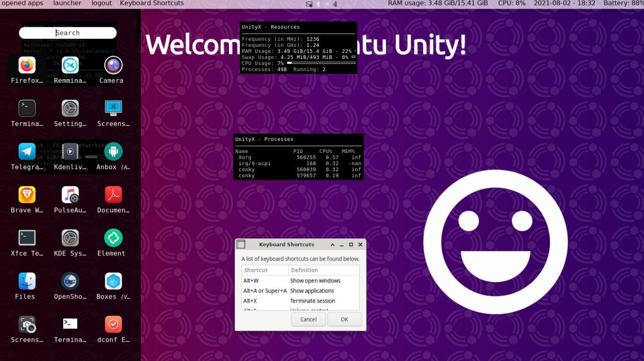Launch the Kdenlive video editor
The width and height of the screenshot is (644, 361).
pos(70,157)
